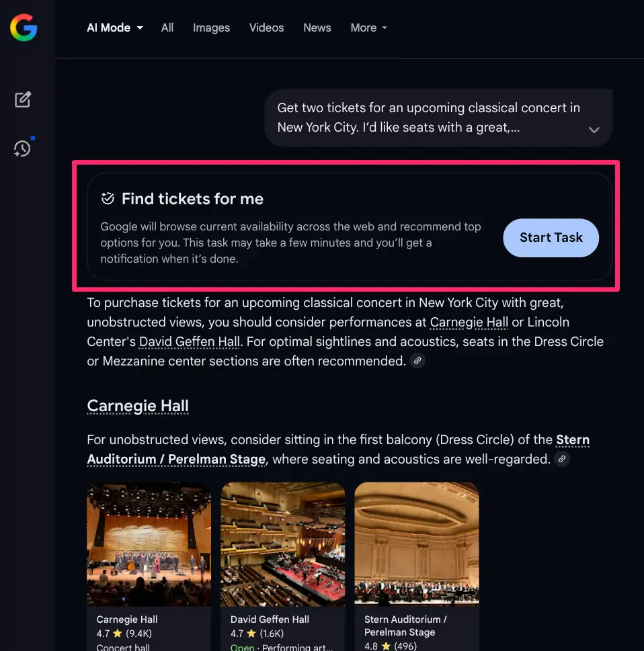Click the Google logo icon
This screenshot has width=644, height=651.
[24, 28]
